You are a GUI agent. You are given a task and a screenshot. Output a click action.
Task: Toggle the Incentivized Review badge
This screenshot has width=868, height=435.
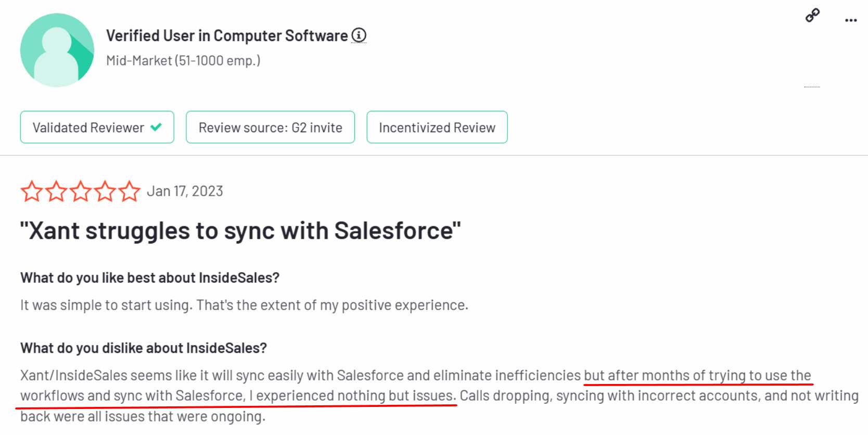point(437,127)
